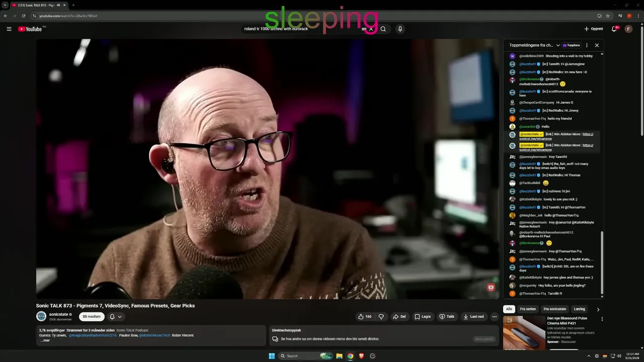Select the Læring filter chip
This screenshot has width=644, height=362.
coord(580,309)
